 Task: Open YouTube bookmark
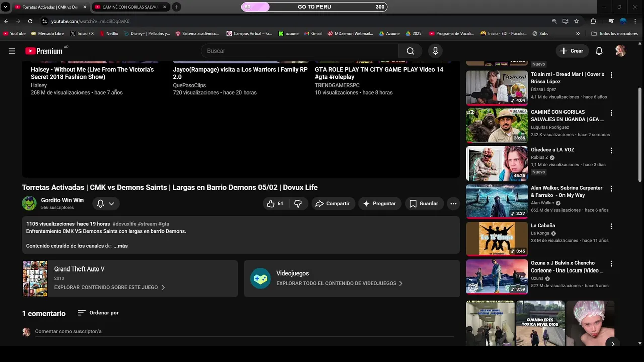[14, 34]
